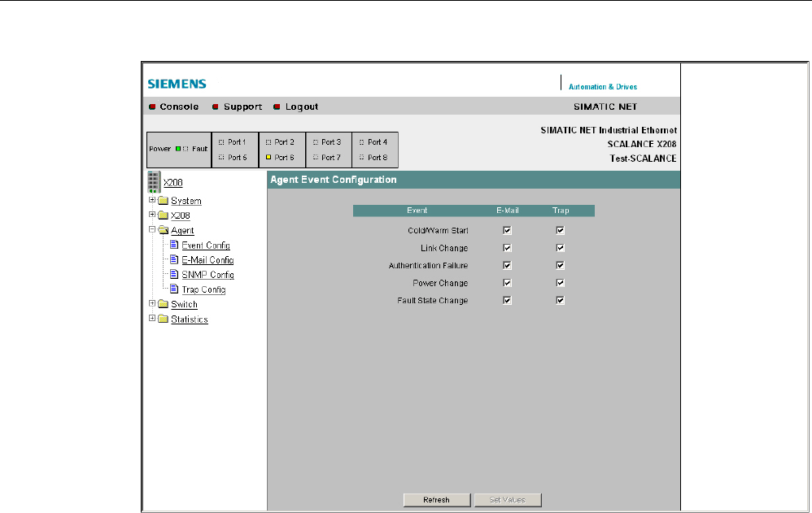Click the open Agent folder icon
Image resolution: width=812 pixels, height=513 pixels.
pos(163,230)
